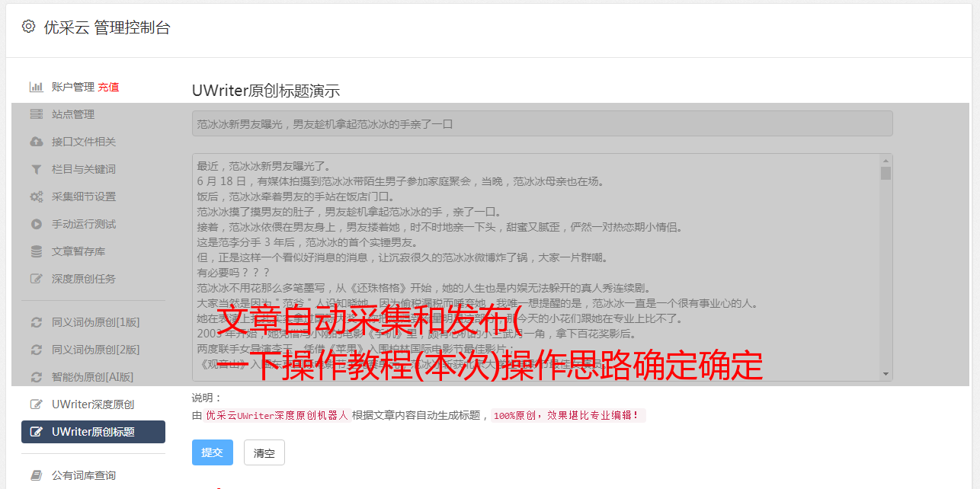Click the gear icon beside 优采云 管理控制台
Image resolution: width=980 pixels, height=489 pixels.
28,27
